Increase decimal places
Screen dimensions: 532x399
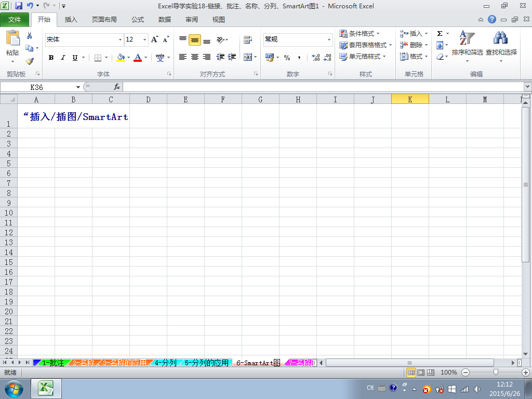[x=315, y=58]
